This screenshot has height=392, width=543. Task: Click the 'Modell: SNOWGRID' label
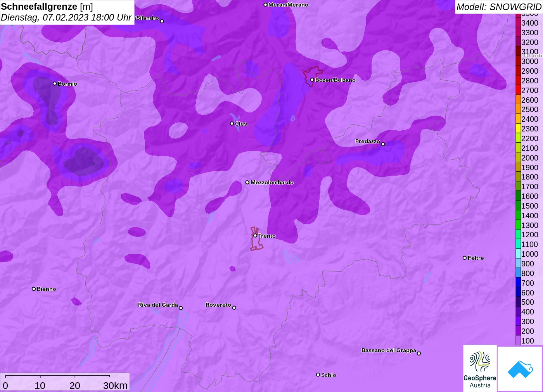[x=499, y=7]
